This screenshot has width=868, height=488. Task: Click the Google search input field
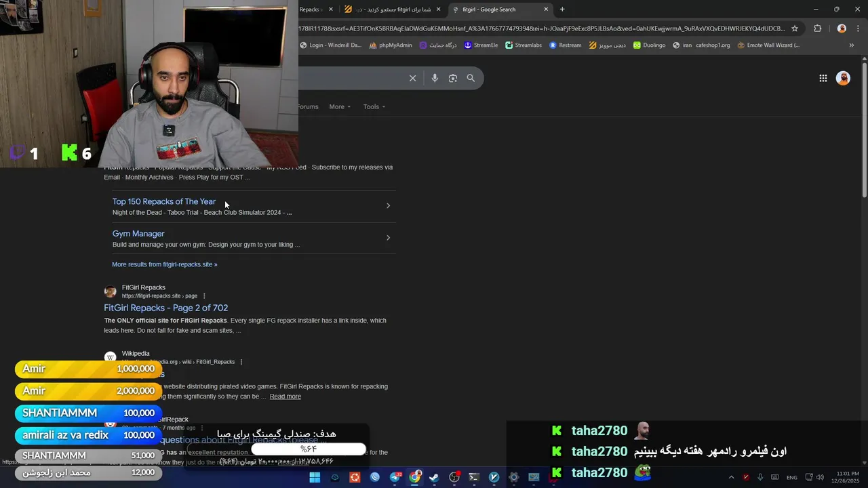(351, 78)
